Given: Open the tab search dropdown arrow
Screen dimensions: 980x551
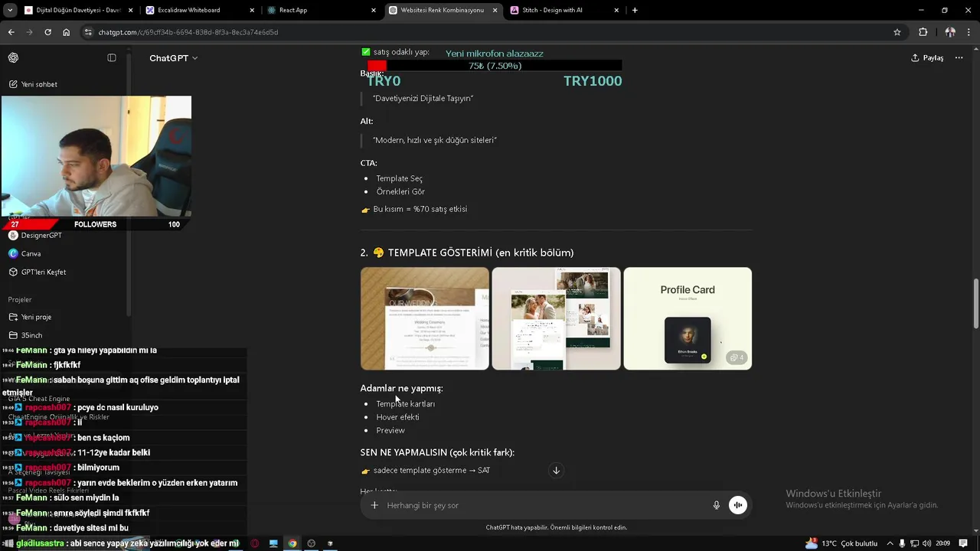Looking at the screenshot, I should point(10,10).
